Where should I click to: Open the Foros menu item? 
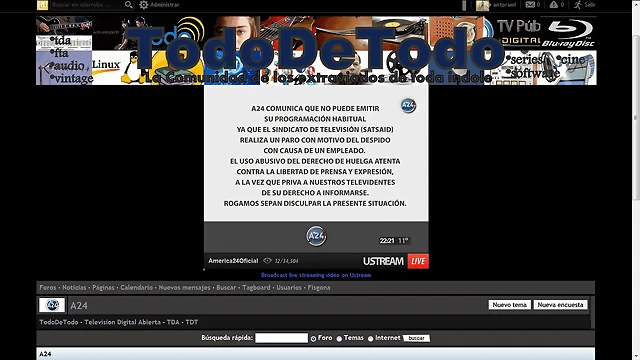[x=48, y=287]
